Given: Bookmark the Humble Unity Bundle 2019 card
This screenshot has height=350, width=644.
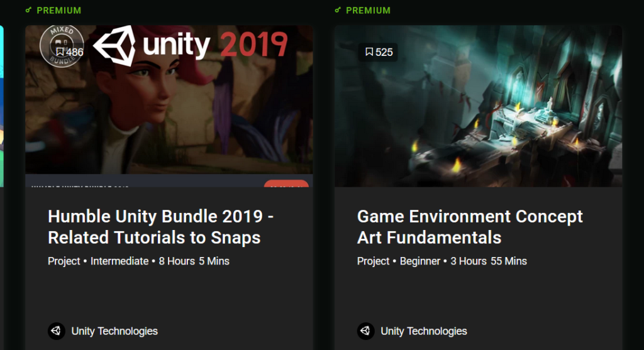Looking at the screenshot, I should tap(60, 52).
